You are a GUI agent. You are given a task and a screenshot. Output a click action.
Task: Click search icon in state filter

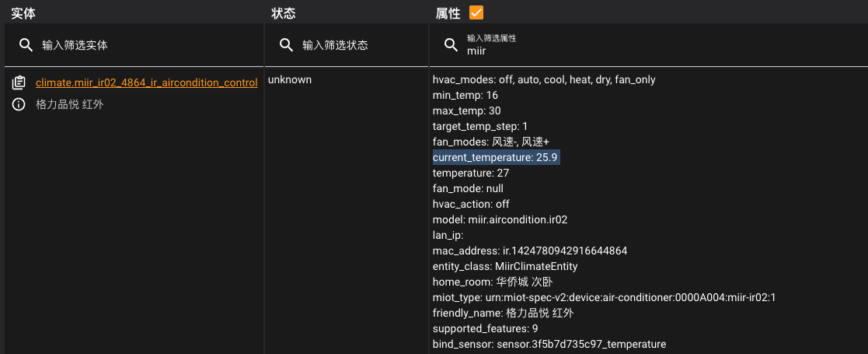[x=286, y=45]
